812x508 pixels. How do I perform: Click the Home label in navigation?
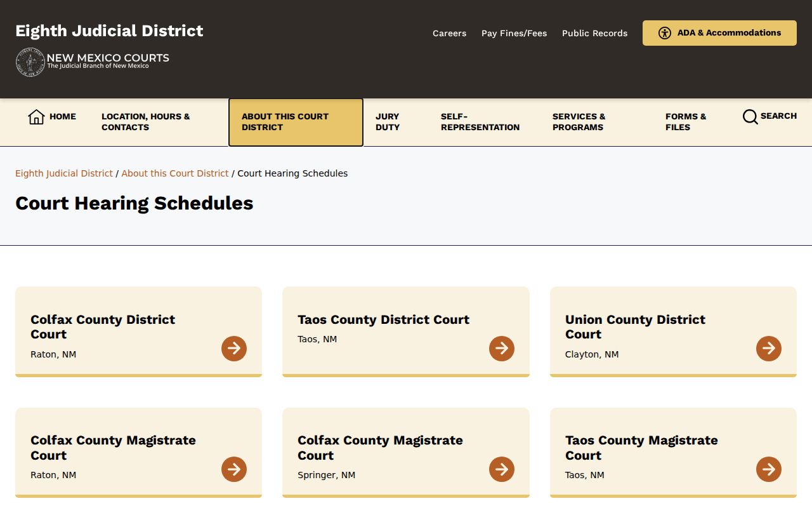pos(63,117)
